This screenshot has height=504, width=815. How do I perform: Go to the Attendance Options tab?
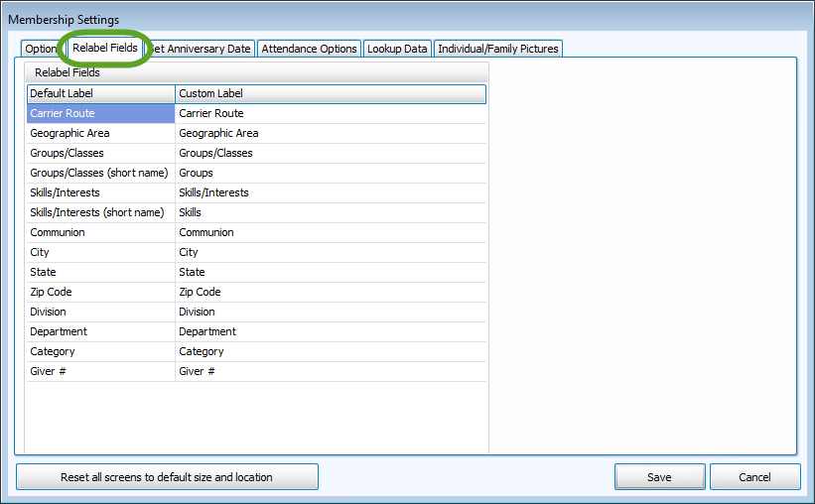tap(309, 49)
